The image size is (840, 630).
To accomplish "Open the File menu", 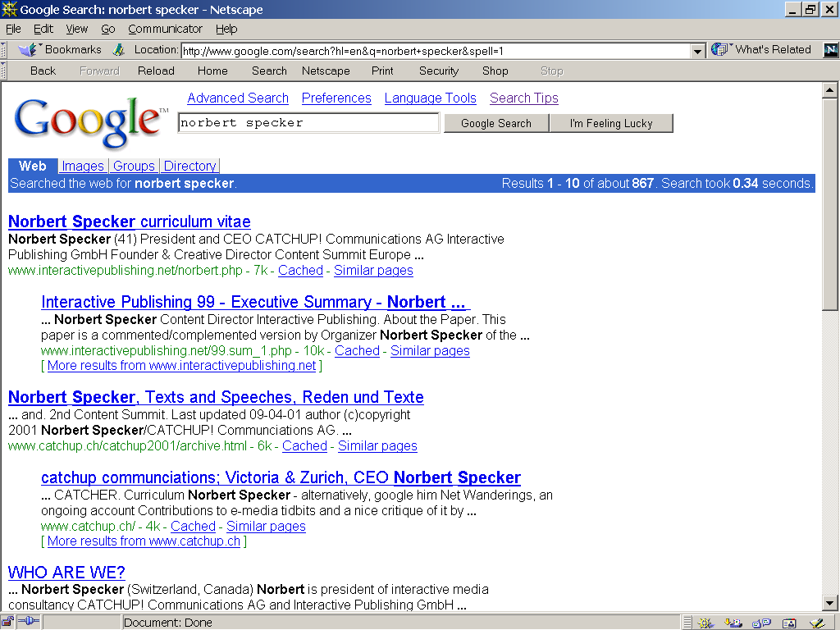I will pyautogui.click(x=13, y=29).
